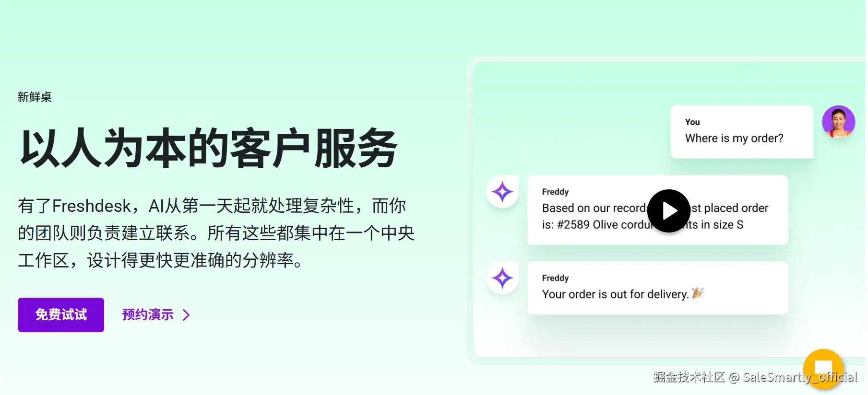Click the customer avatar photo

pyautogui.click(x=838, y=122)
